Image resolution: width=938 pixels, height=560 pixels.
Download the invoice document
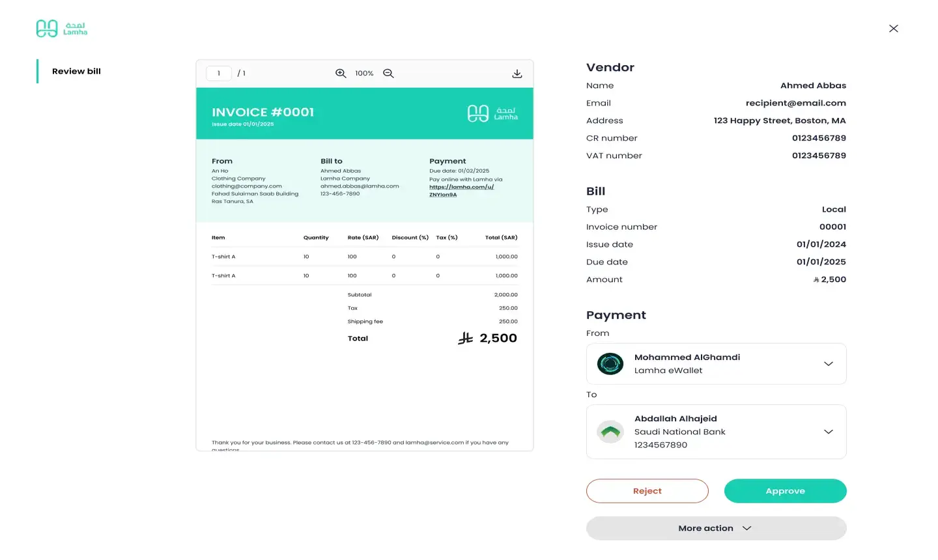coord(517,74)
